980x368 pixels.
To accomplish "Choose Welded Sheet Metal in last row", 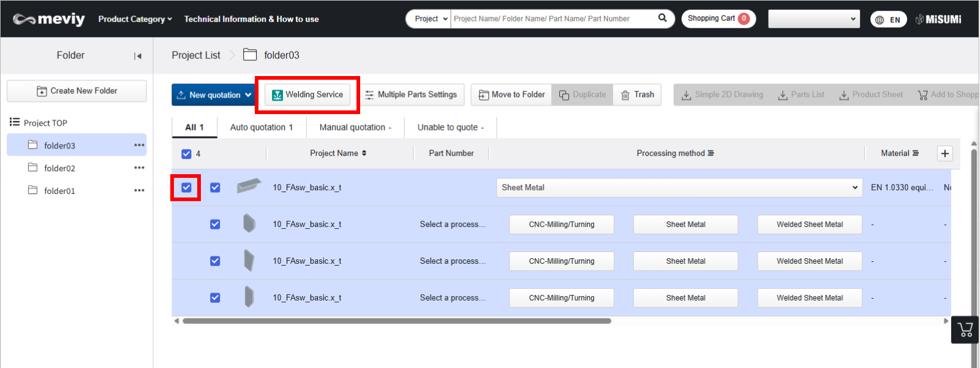I will [x=810, y=298].
